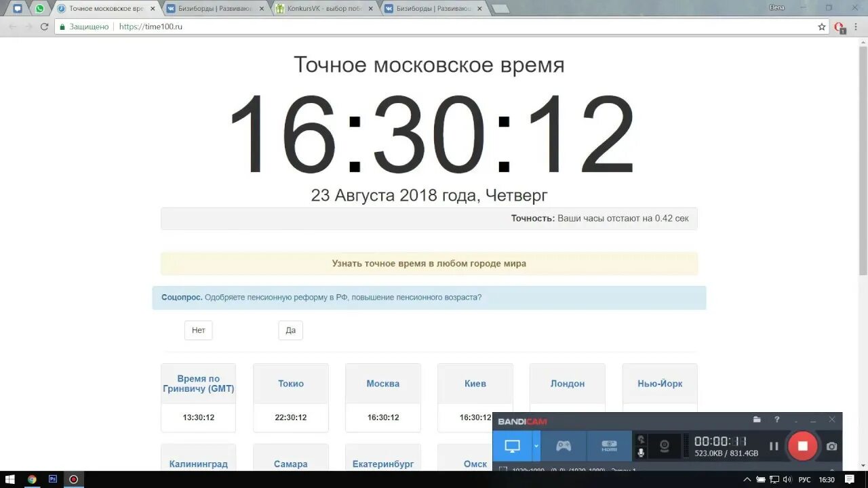Image resolution: width=868 pixels, height=488 pixels.
Task: Switch Bandicam to game recording mode
Action: (564, 446)
